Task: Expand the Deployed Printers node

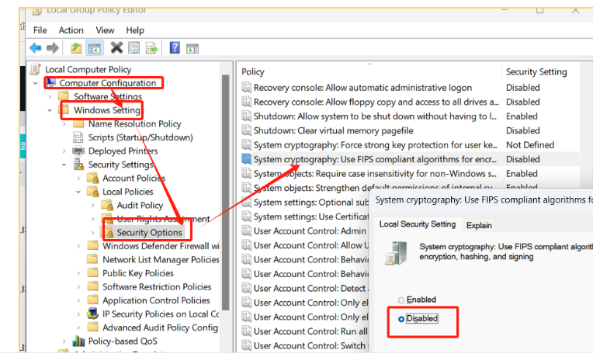Action: point(64,151)
